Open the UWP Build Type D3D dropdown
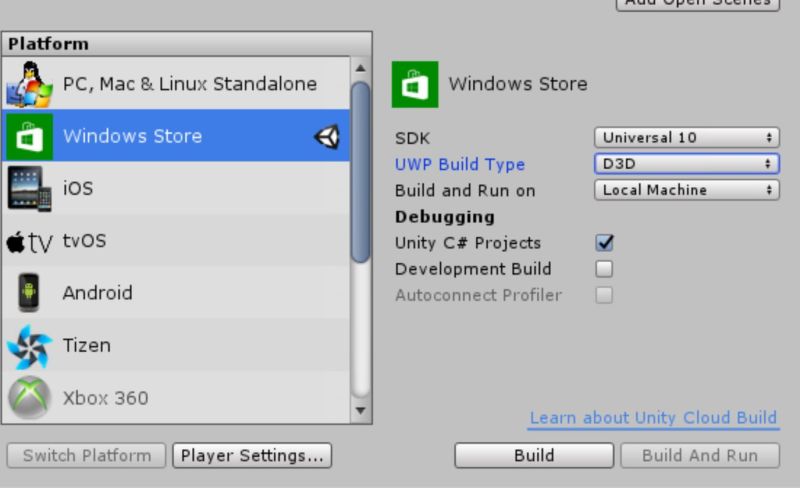 click(687, 164)
